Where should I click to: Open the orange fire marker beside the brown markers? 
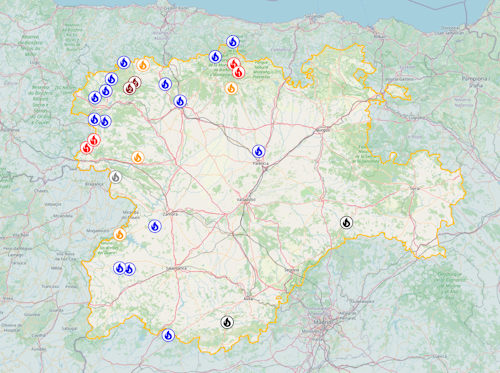143,65
